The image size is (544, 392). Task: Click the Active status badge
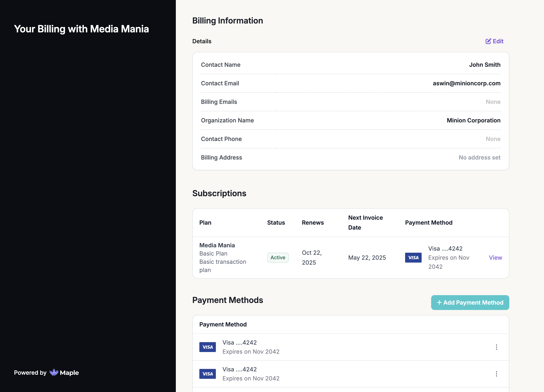[x=278, y=258]
